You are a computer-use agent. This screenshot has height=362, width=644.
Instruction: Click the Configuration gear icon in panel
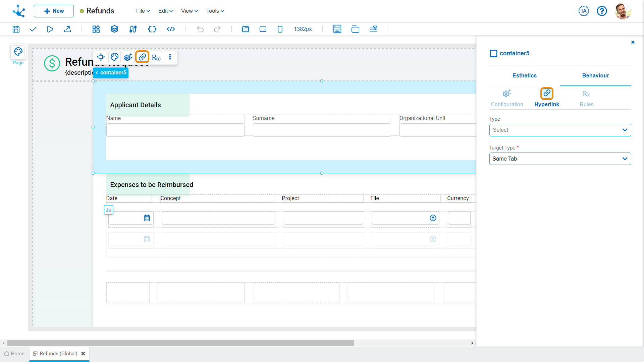507,93
